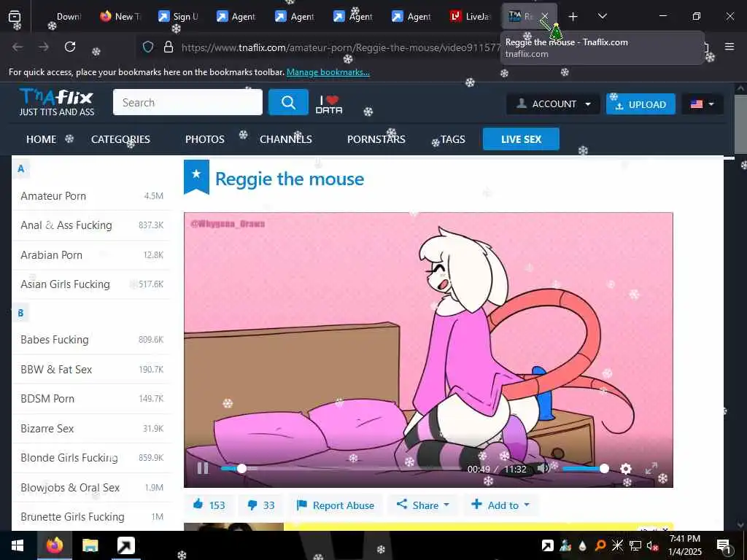Image resolution: width=747 pixels, height=560 pixels.
Task: Open PHOTOS in navigation
Action: (205, 139)
